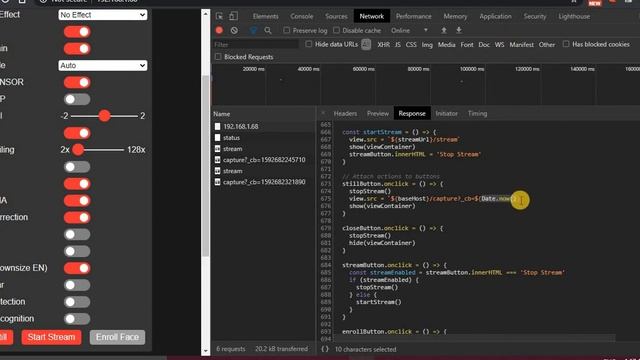Image resolution: width=640 pixels, height=360 pixels.
Task: Filter requests by Img type
Action: (x=427, y=44)
